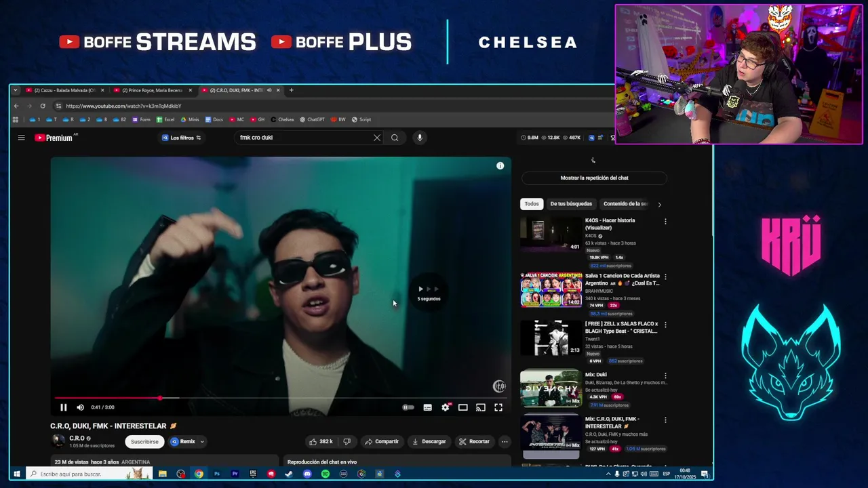Click the cast to TV icon
The width and height of the screenshot is (868, 488).
(x=480, y=407)
